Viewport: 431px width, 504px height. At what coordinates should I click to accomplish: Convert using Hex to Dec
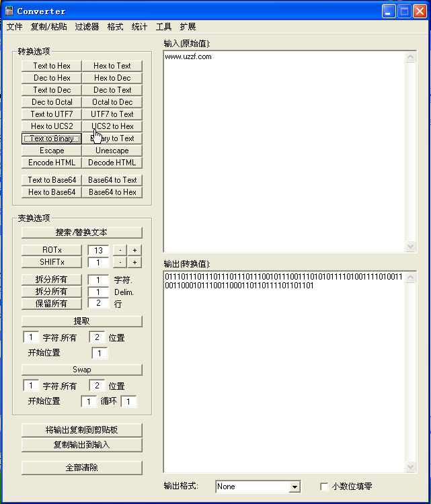coord(112,78)
